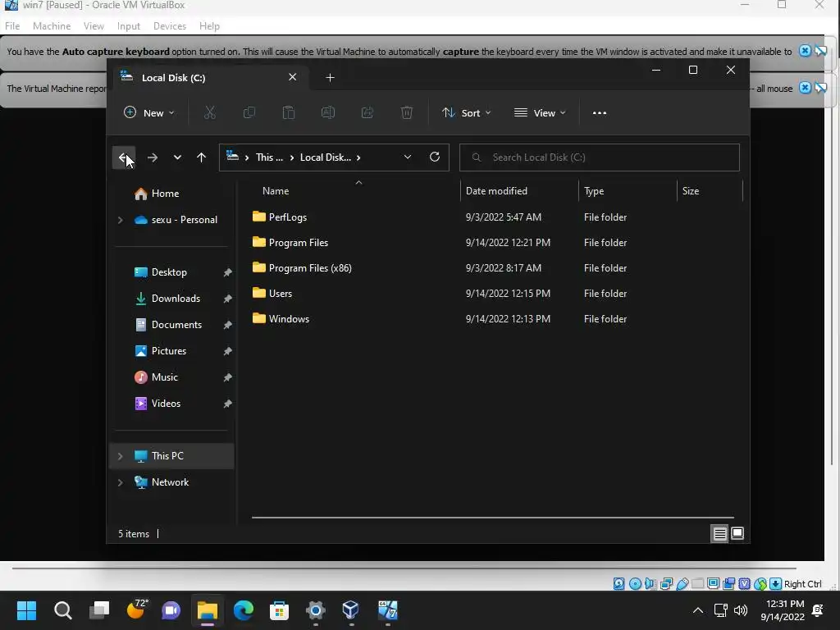
Task: Click the Rename icon in toolbar
Action: (328, 112)
